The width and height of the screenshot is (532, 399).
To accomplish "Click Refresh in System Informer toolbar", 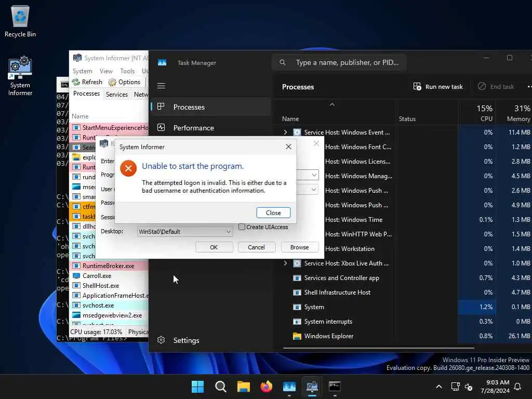I will click(87, 82).
